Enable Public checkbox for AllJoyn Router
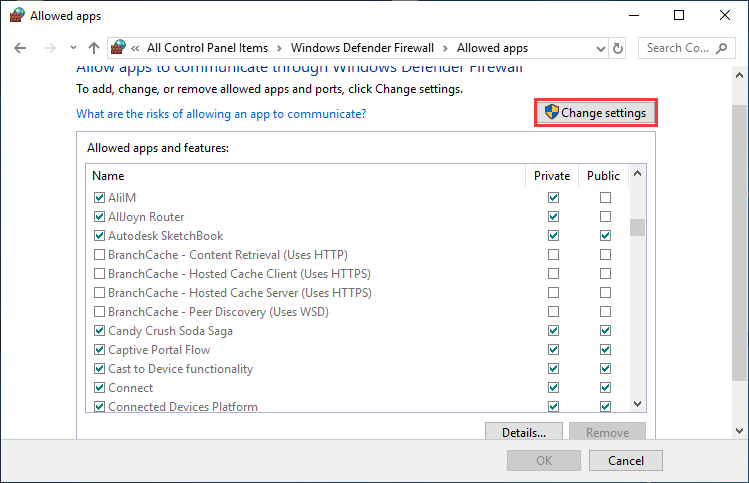 click(605, 216)
